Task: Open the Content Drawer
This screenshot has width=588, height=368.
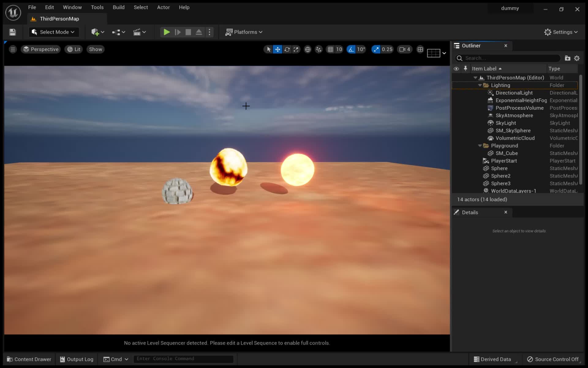Action: pos(28,359)
